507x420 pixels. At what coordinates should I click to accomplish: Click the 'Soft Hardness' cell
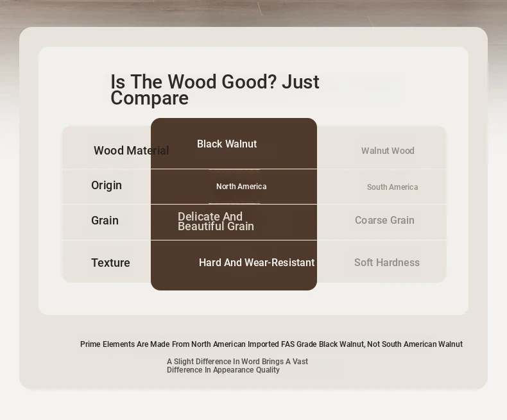pyautogui.click(x=387, y=262)
